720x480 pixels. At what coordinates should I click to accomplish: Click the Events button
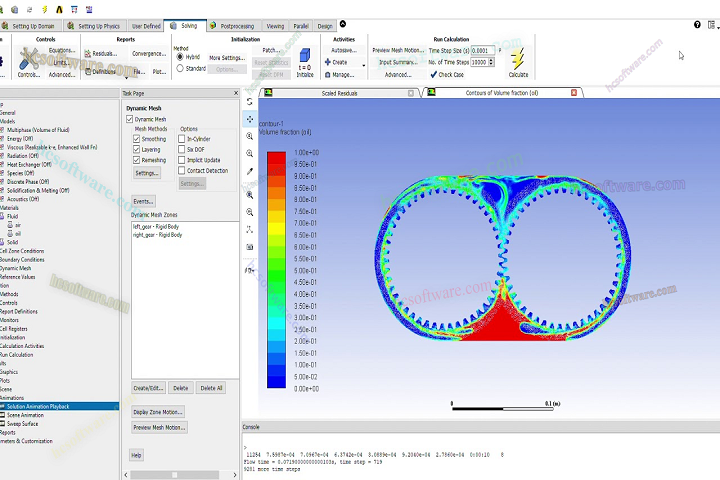[x=143, y=201]
